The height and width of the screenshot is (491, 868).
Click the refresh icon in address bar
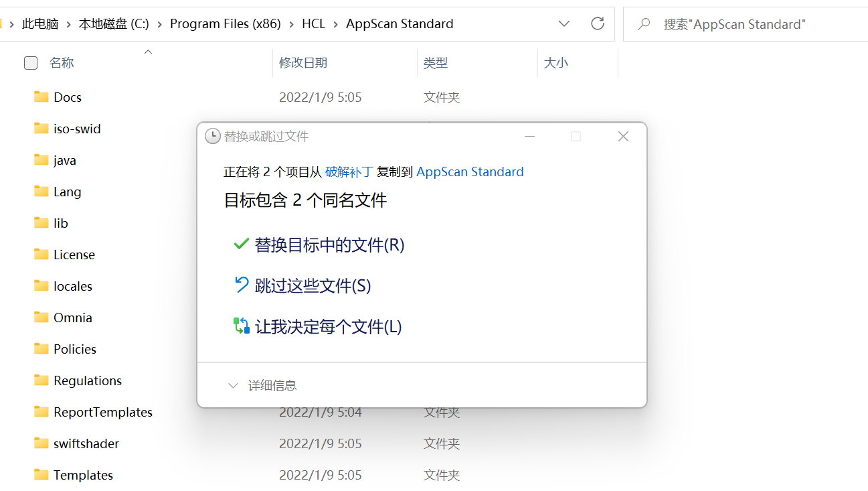(598, 23)
